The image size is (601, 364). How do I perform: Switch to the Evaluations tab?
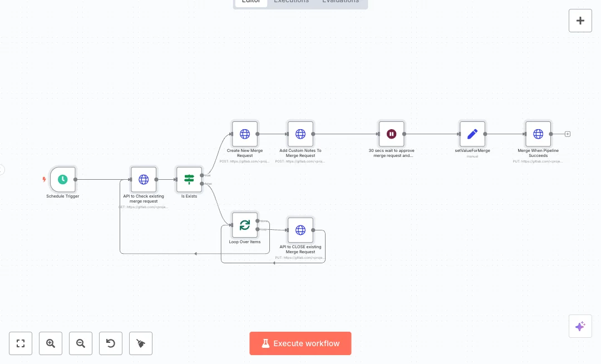tap(341, 2)
